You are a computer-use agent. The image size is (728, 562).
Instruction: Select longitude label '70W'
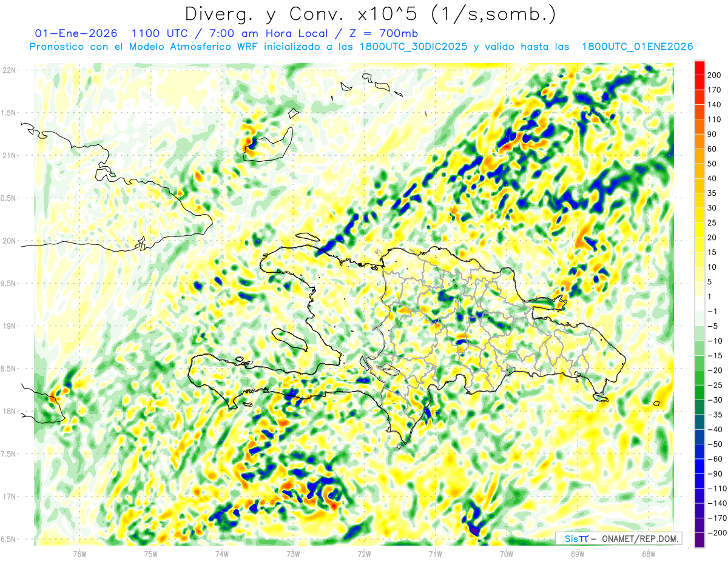click(x=507, y=553)
